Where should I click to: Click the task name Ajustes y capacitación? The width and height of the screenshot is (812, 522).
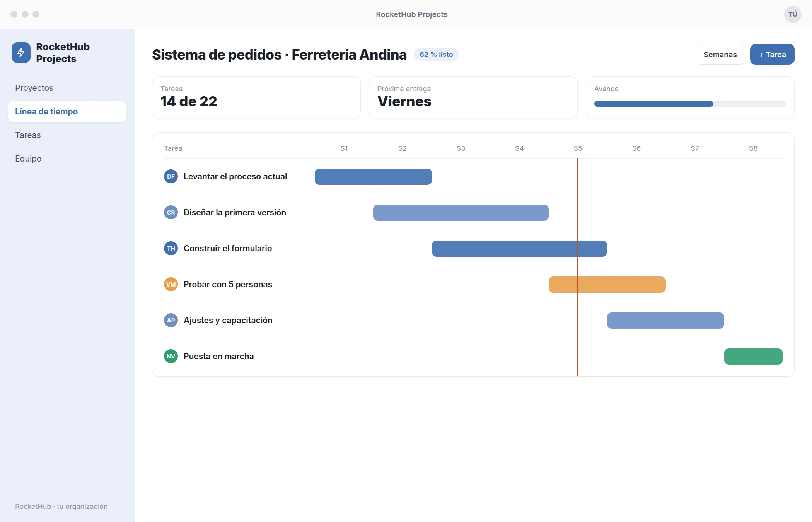click(x=228, y=321)
